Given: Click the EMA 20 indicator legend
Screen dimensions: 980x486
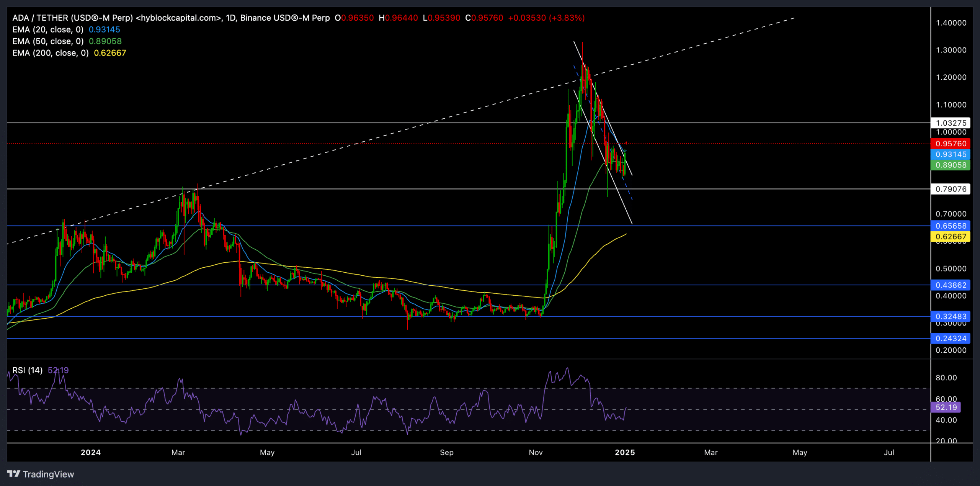Looking at the screenshot, I should [48, 29].
